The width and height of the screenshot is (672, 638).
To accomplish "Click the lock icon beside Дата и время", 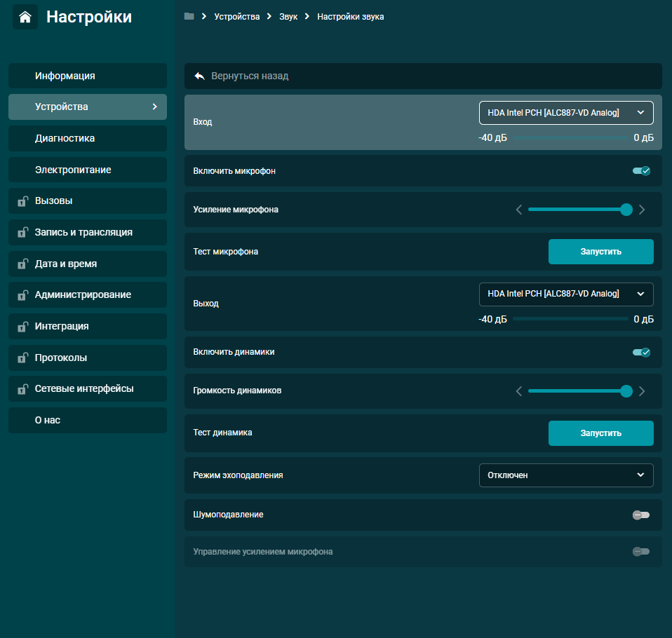I will tap(22, 264).
